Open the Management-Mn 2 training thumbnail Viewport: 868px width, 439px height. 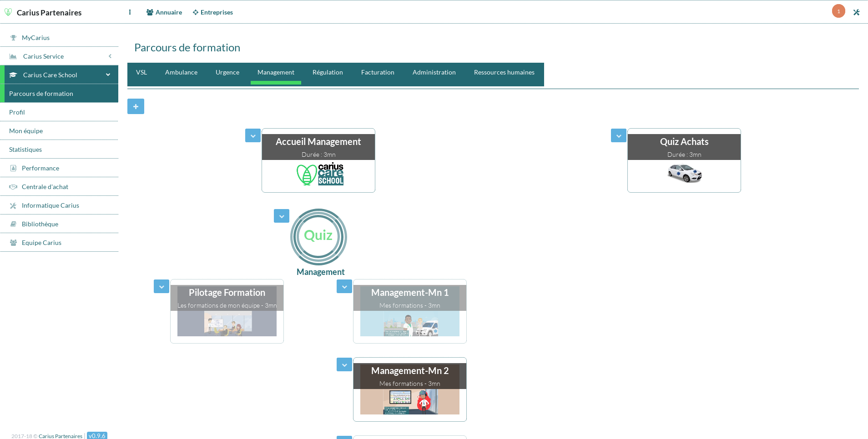pyautogui.click(x=409, y=401)
